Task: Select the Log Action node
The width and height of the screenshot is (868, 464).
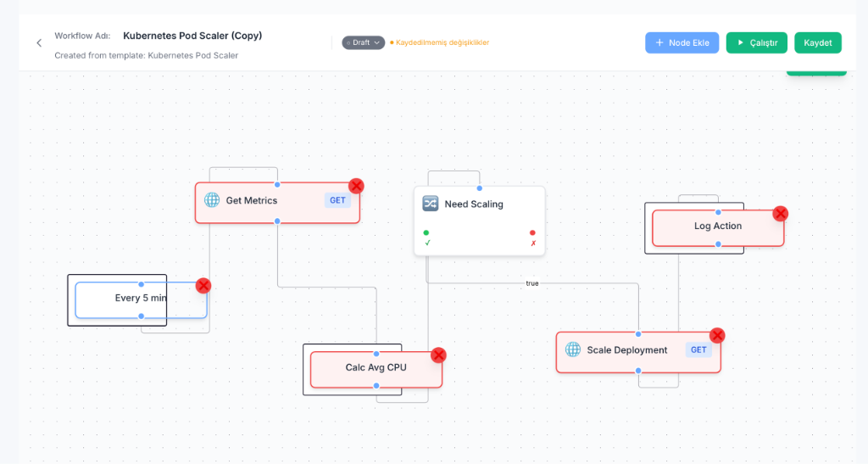Action: [x=717, y=226]
